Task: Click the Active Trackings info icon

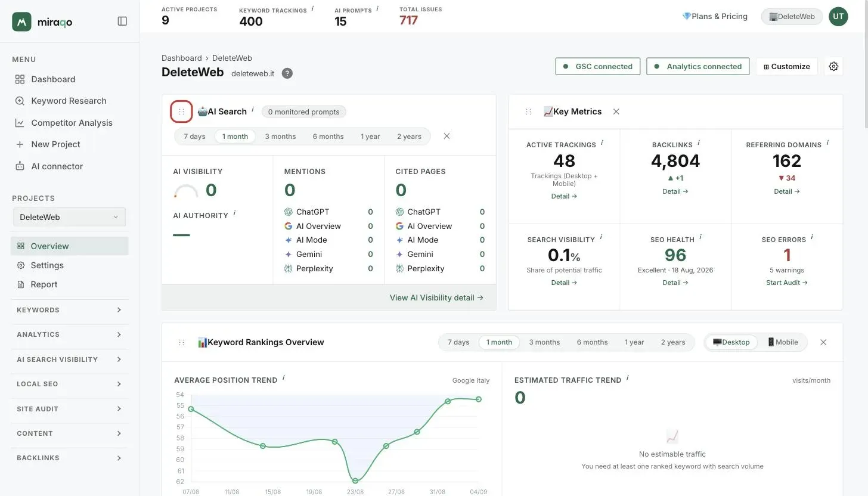Action: coord(602,143)
